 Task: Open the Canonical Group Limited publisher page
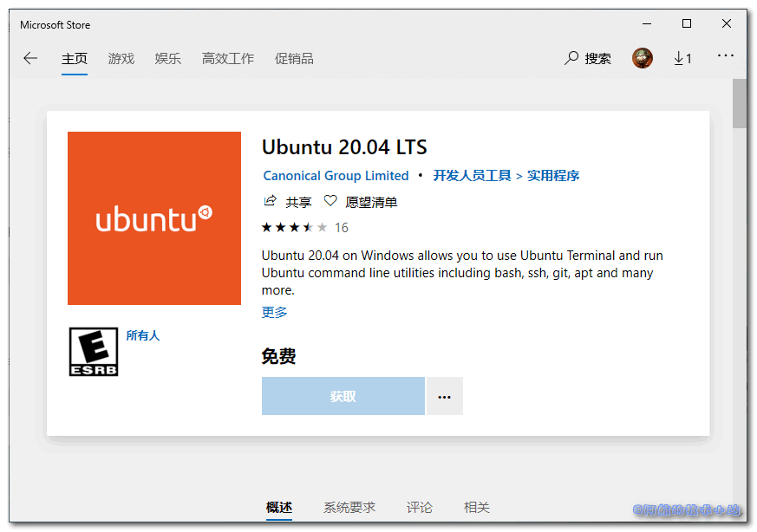coord(336,175)
